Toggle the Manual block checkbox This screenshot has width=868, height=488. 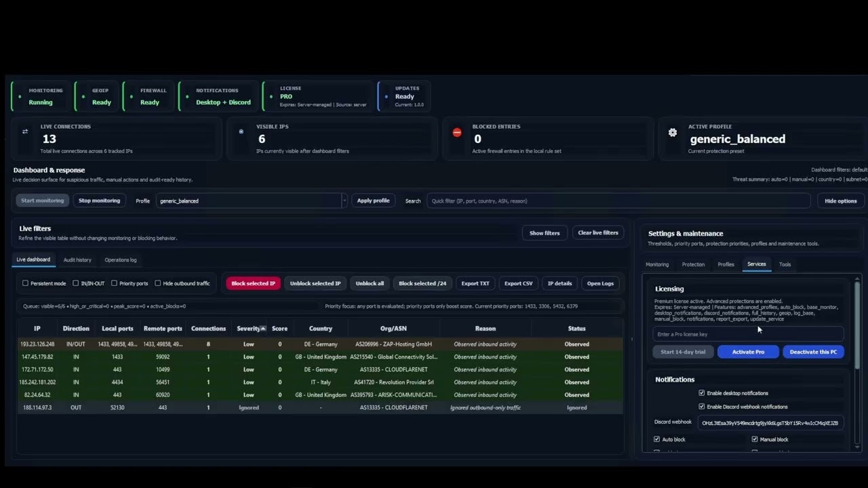[755, 439]
